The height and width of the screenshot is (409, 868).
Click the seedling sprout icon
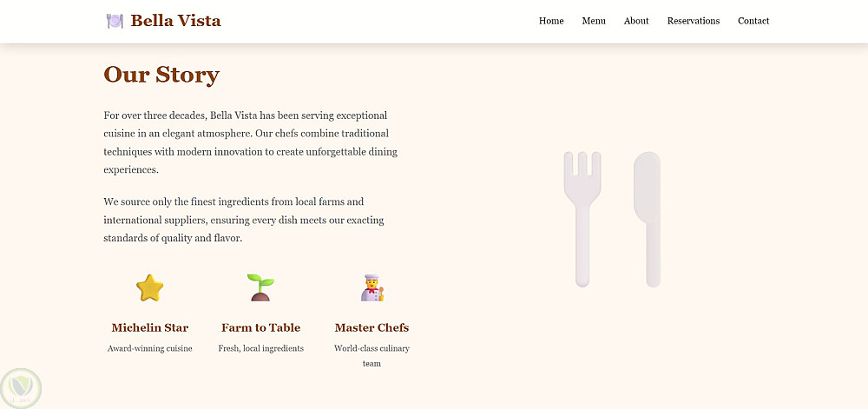[260, 287]
